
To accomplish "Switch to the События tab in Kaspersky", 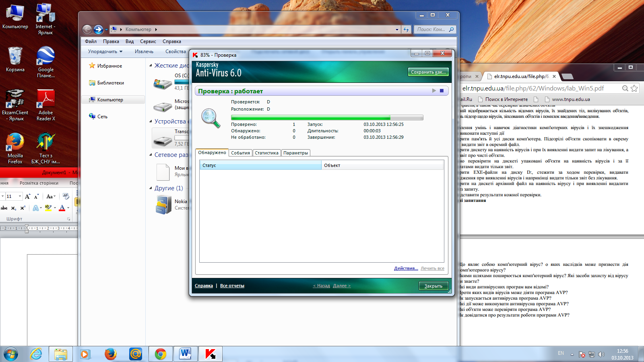I will tap(241, 153).
